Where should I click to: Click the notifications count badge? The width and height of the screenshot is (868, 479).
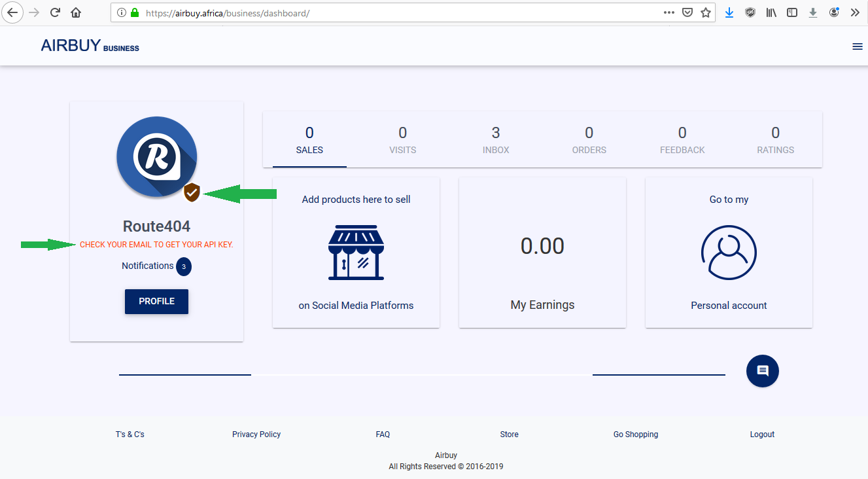pos(184,266)
